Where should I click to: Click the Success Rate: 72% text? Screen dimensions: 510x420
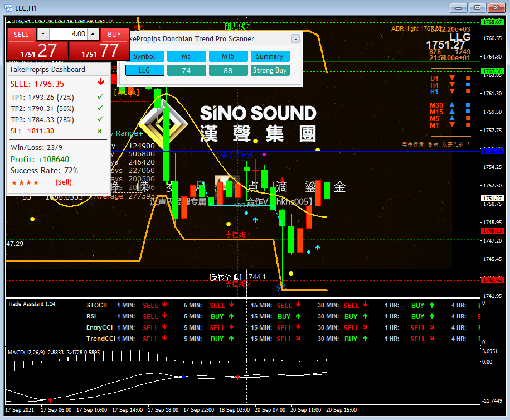(x=44, y=171)
